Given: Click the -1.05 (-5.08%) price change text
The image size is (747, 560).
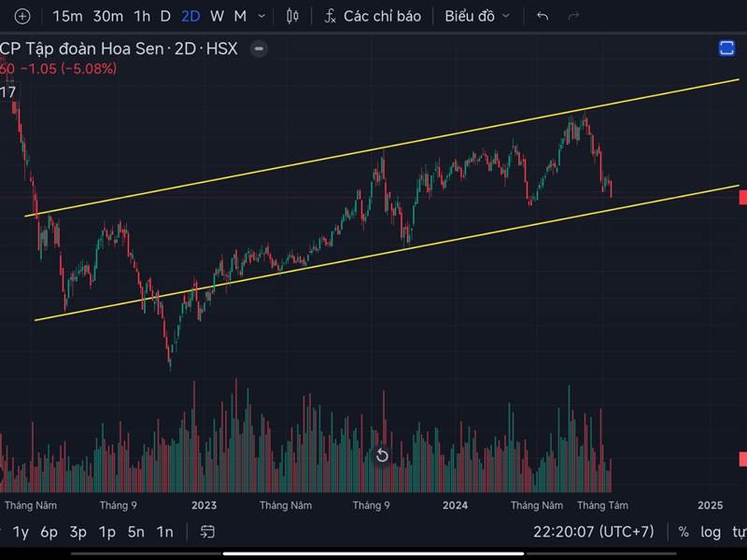Looking at the screenshot, I should (68, 68).
